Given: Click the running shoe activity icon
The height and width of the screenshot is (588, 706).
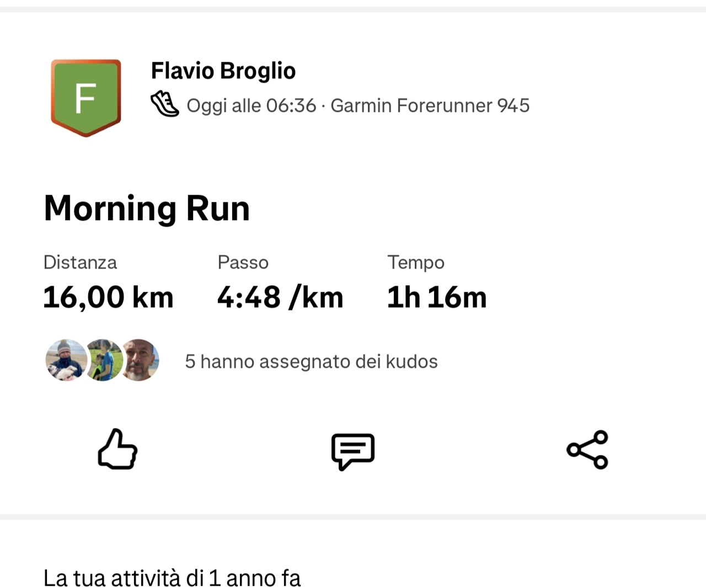Looking at the screenshot, I should pos(164,104).
